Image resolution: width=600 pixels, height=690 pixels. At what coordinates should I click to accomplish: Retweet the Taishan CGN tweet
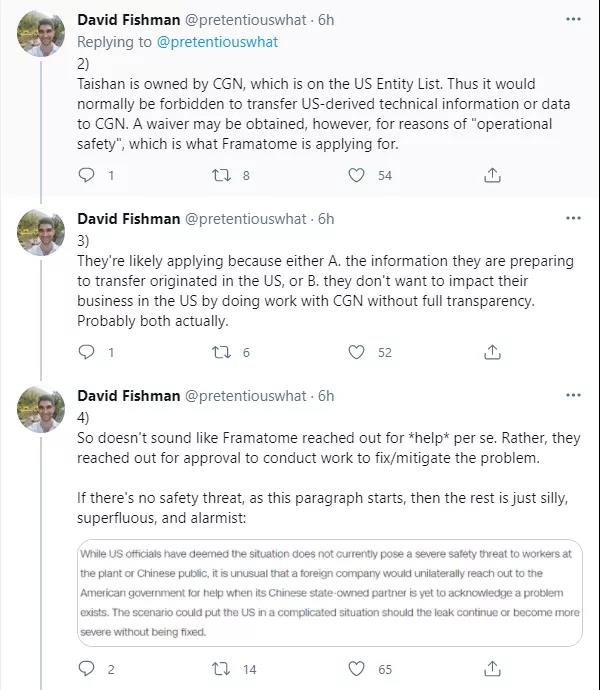(x=223, y=175)
